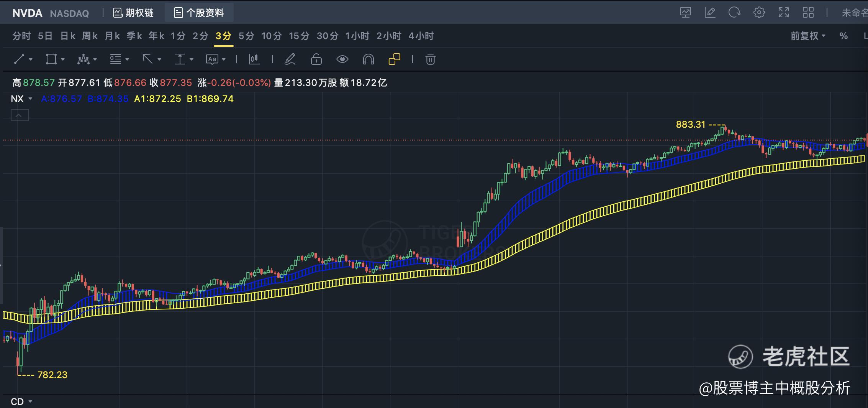Switch to the 季k timeframe
Screen dimensions: 868x408
click(134, 36)
